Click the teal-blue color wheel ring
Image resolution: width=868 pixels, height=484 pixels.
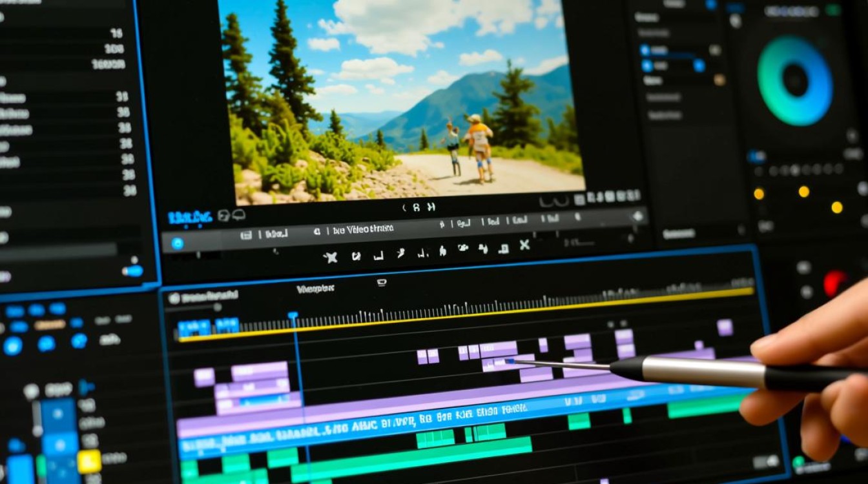click(x=795, y=80)
